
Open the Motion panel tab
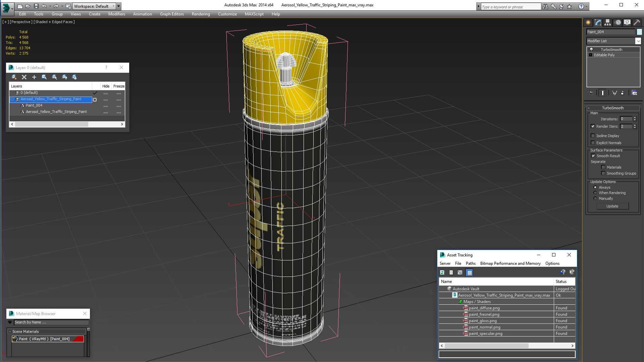(618, 22)
